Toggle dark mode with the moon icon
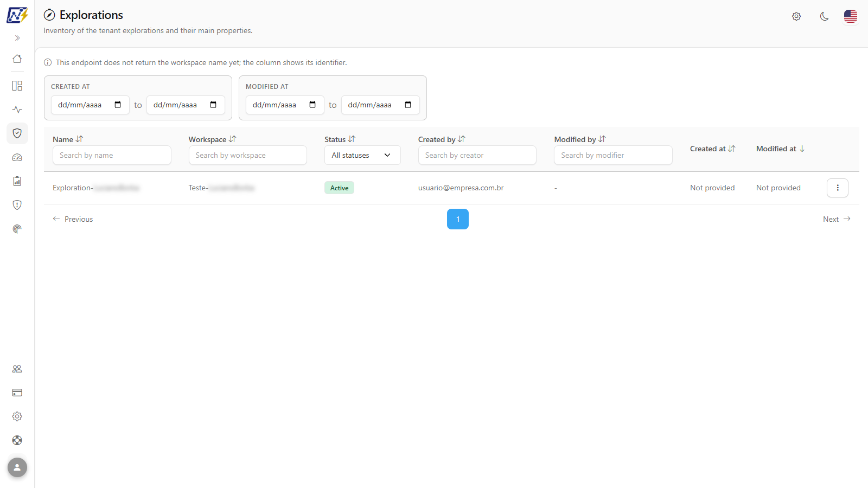This screenshot has height=488, width=868. tap(825, 16)
